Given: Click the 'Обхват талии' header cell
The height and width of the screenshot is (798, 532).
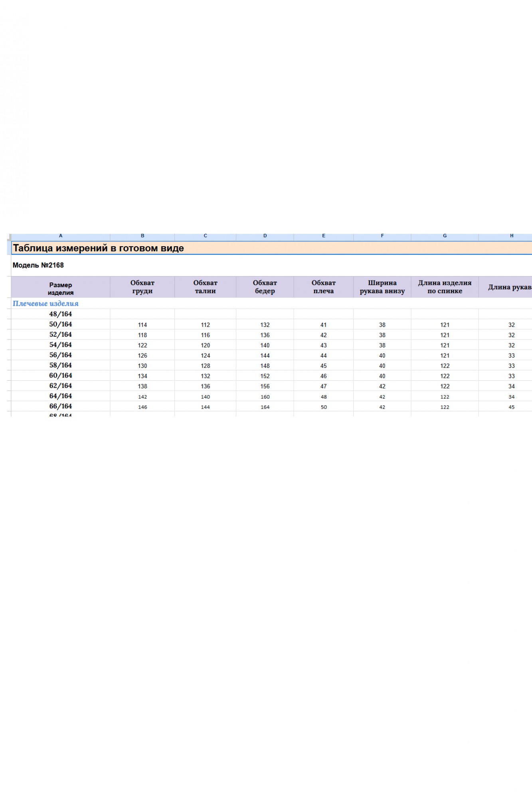Looking at the screenshot, I should pos(205,287).
